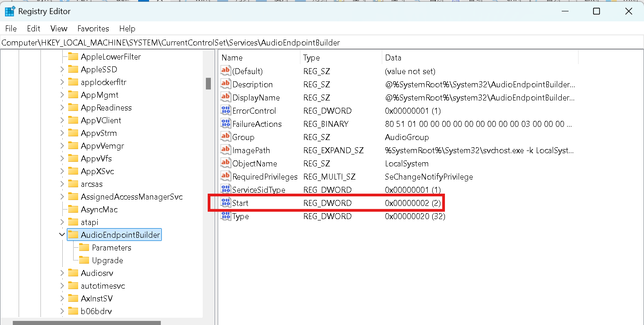The image size is (644, 325).
Task: Click the tree pane vertical scrollbar thumb
Action: coord(209,84)
